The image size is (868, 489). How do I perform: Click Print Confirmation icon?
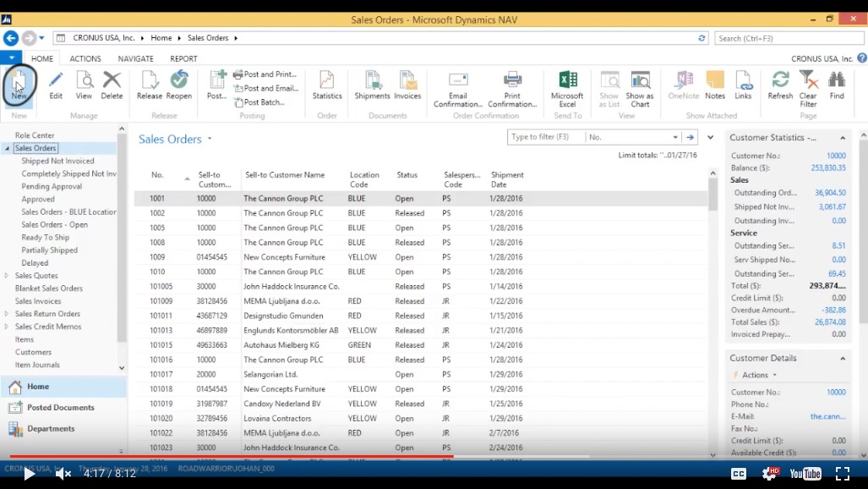click(512, 80)
